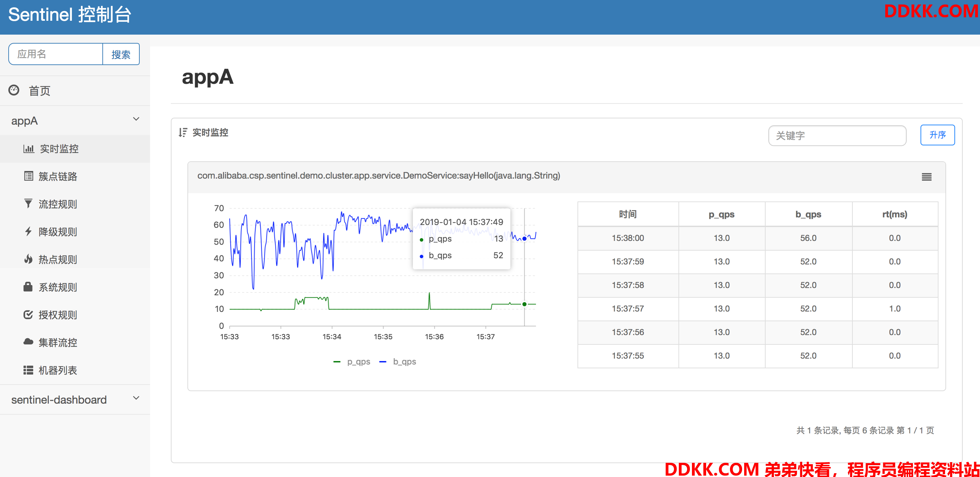The height and width of the screenshot is (477, 980).
Task: Toggle the p_qps legend series
Action: (x=352, y=362)
